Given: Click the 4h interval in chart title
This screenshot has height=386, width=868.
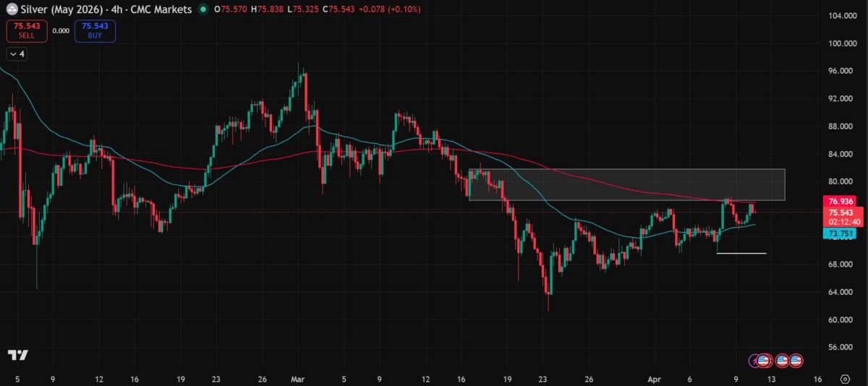Looking at the screenshot, I should click(114, 9).
